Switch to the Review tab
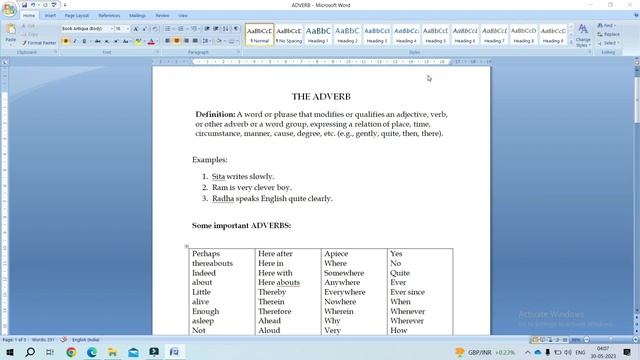The image size is (640, 360). click(x=162, y=16)
